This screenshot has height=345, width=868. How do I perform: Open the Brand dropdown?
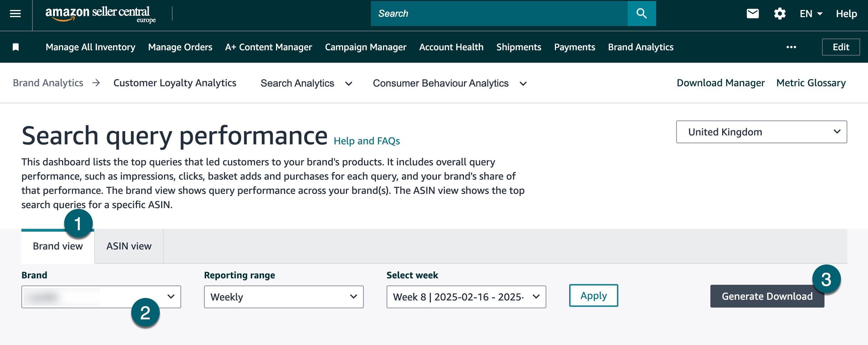101,297
